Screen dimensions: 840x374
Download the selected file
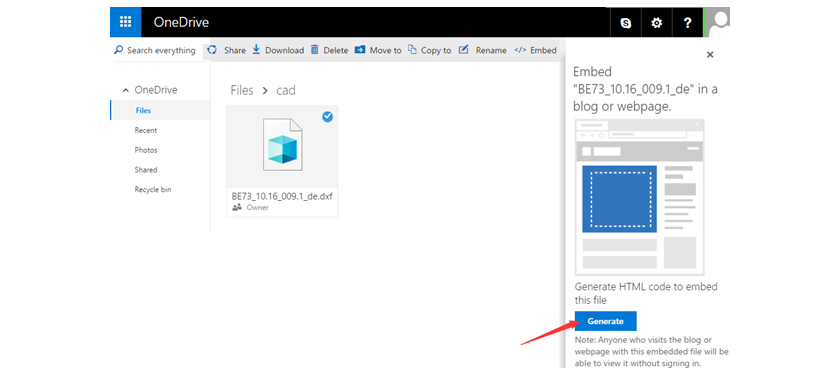pyautogui.click(x=278, y=50)
